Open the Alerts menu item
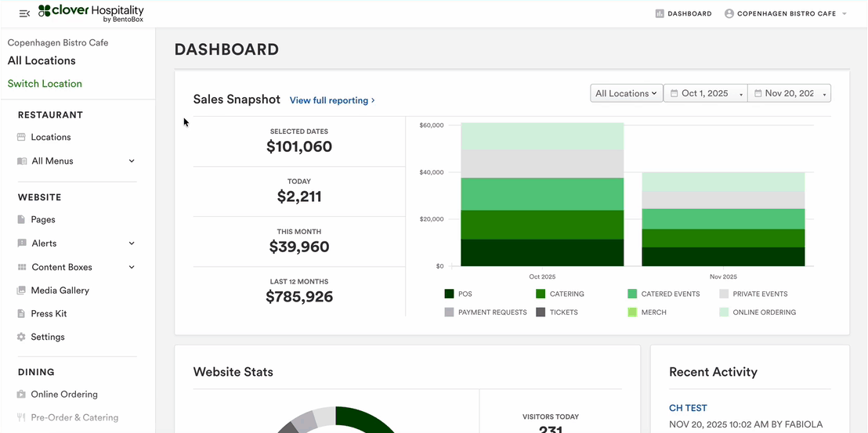This screenshot has height=433, width=868. [44, 244]
